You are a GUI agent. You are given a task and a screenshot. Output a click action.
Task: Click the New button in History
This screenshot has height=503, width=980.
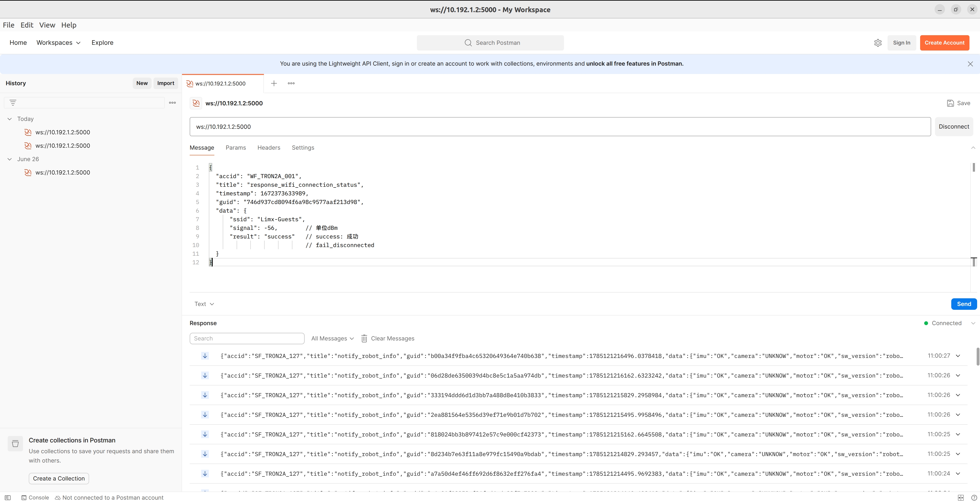point(142,83)
